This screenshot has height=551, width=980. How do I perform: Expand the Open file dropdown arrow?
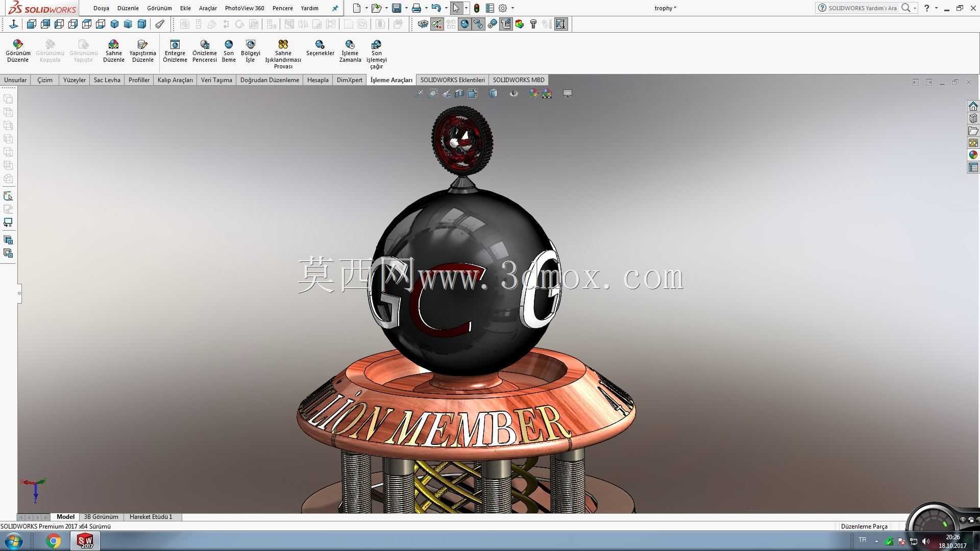click(x=386, y=8)
